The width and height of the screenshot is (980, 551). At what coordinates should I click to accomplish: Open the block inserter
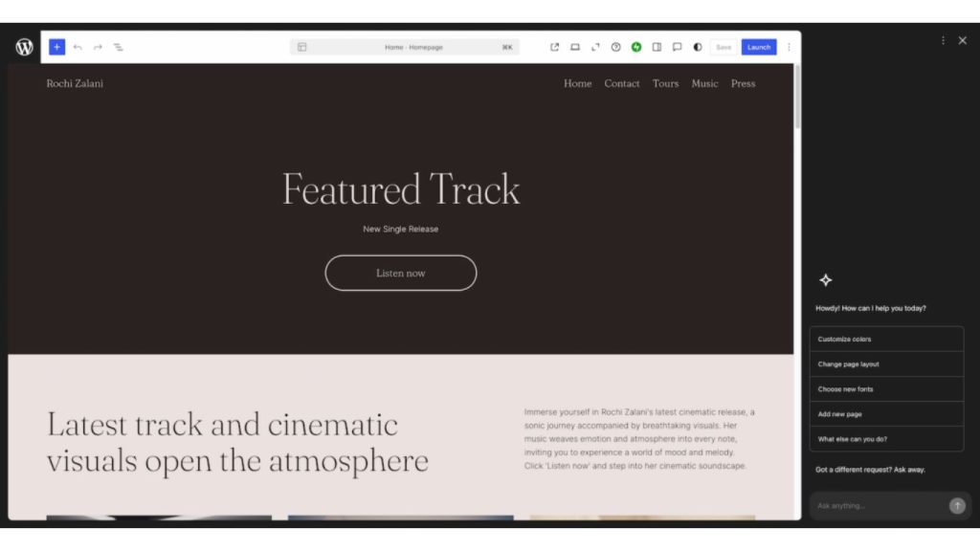(56, 46)
